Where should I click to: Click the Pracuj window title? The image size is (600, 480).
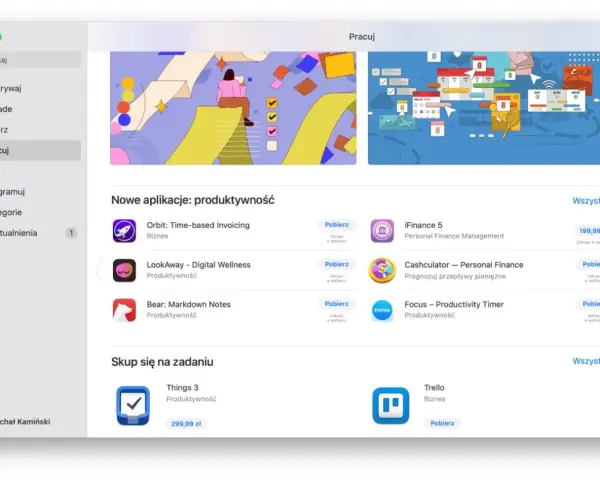pyautogui.click(x=362, y=37)
